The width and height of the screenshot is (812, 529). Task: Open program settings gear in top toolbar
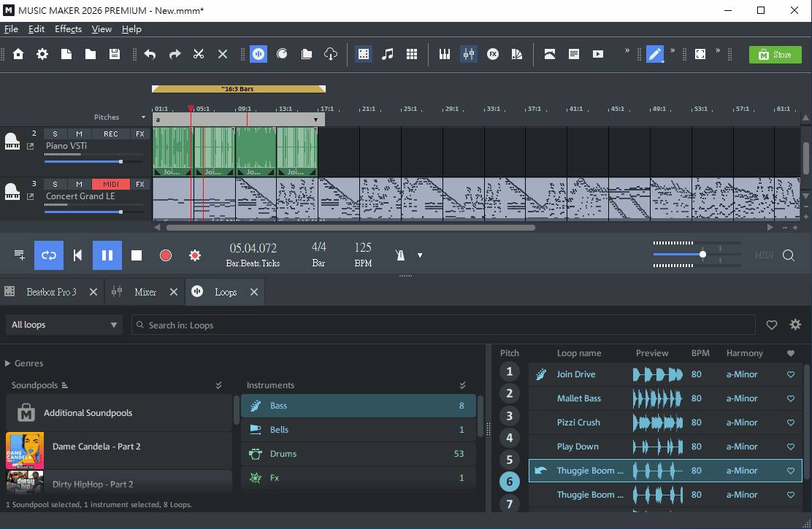coord(42,54)
